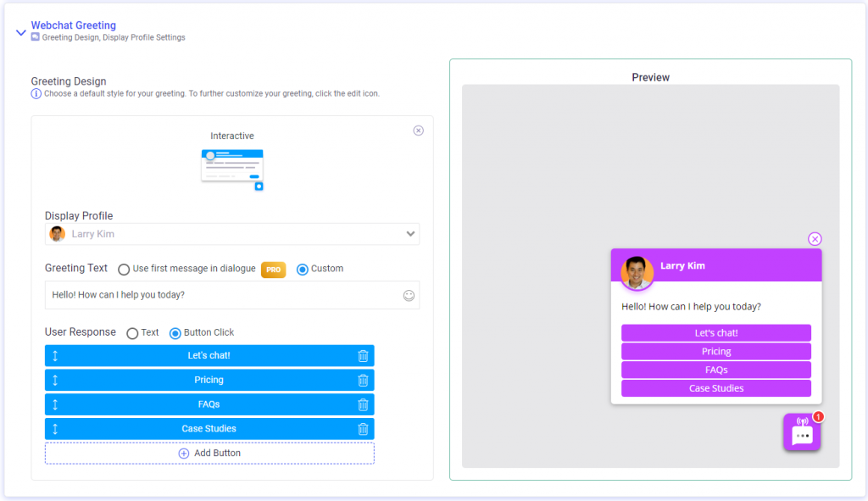Open the Display Profile dropdown showing Larry Kim
Viewport: 868px width, 501px height.
232,234
